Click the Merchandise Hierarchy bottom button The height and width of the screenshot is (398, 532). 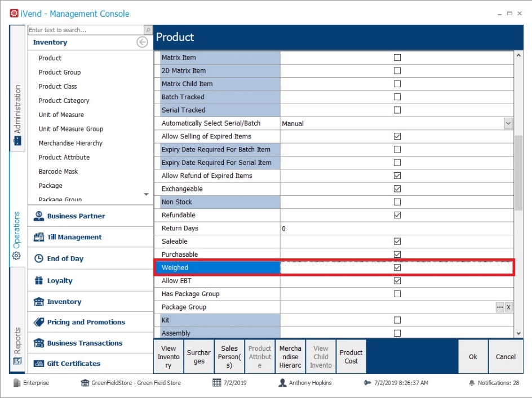290,357
